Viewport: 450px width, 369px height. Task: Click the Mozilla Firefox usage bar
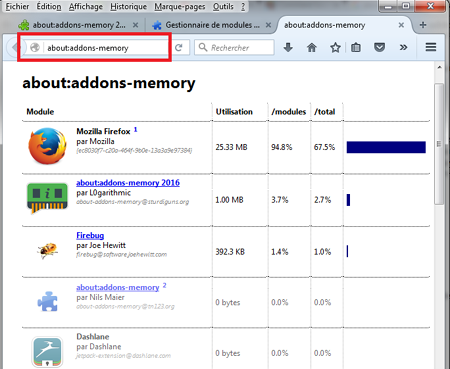[386, 147]
